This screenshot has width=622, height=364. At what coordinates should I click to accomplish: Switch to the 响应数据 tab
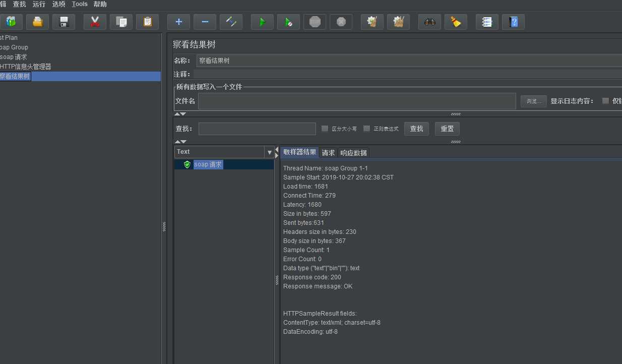(x=353, y=153)
